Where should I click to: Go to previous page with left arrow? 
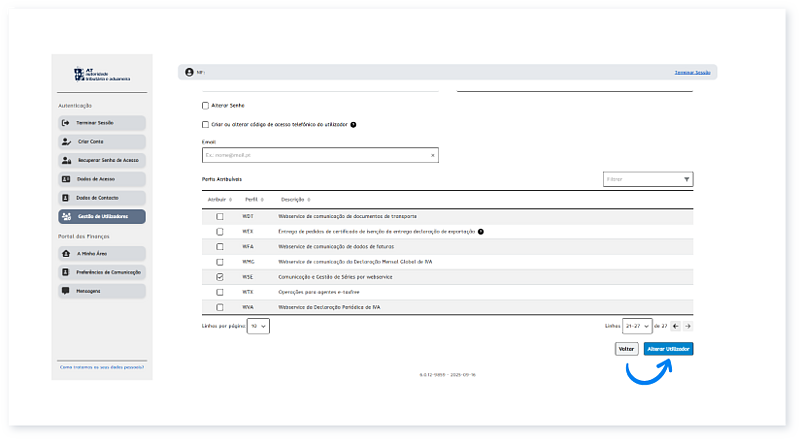675,326
